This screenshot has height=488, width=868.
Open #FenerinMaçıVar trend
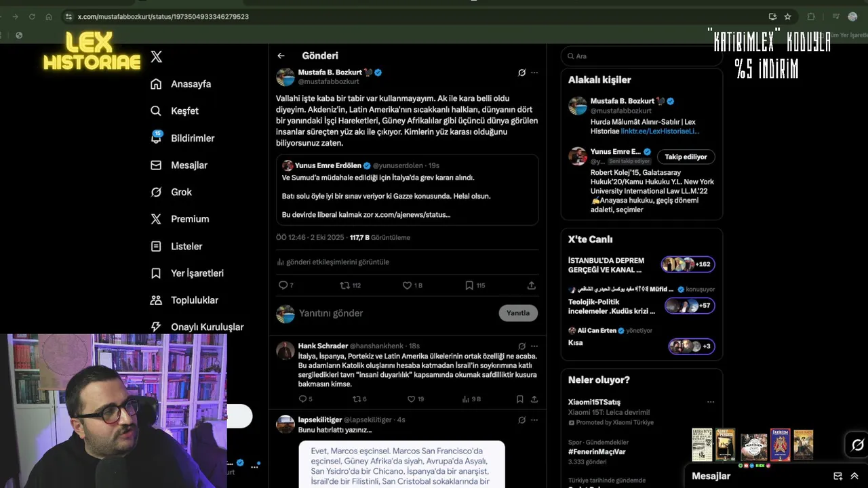pyautogui.click(x=597, y=451)
